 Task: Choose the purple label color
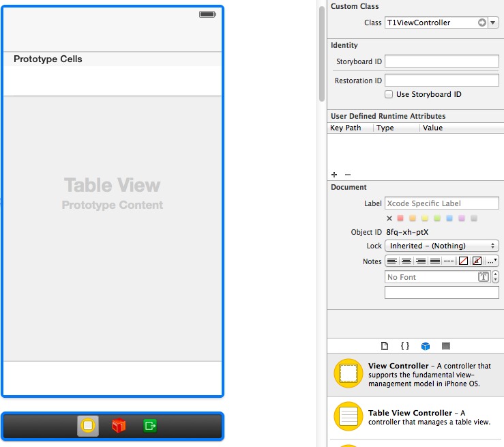pos(462,218)
